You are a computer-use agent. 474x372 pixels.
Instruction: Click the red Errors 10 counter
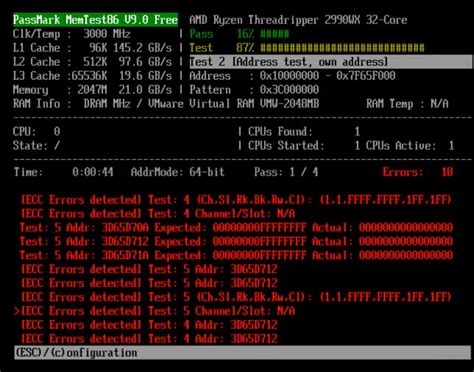tap(418, 172)
